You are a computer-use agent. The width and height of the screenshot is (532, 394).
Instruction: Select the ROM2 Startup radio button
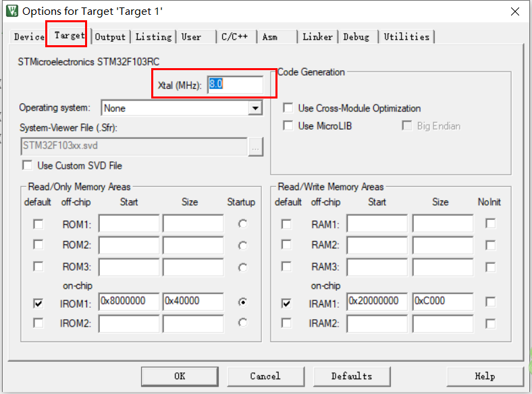point(242,246)
